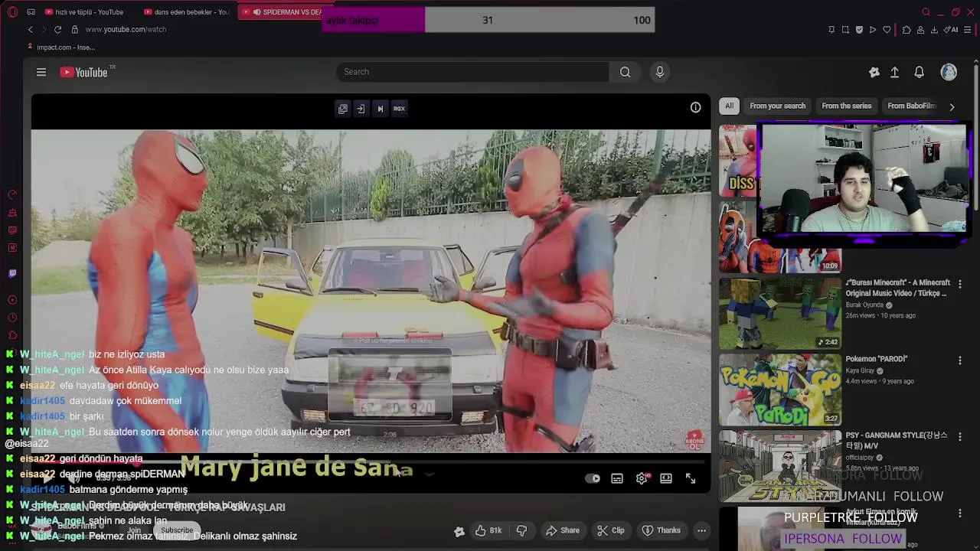Screen dimensions: 980x551
Task: Select From BaboFilms chip
Action: tap(911, 106)
